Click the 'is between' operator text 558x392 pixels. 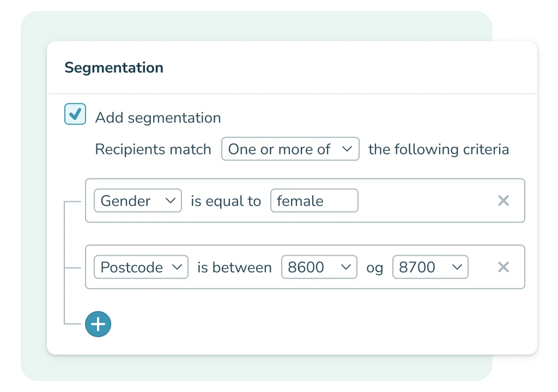[234, 268]
